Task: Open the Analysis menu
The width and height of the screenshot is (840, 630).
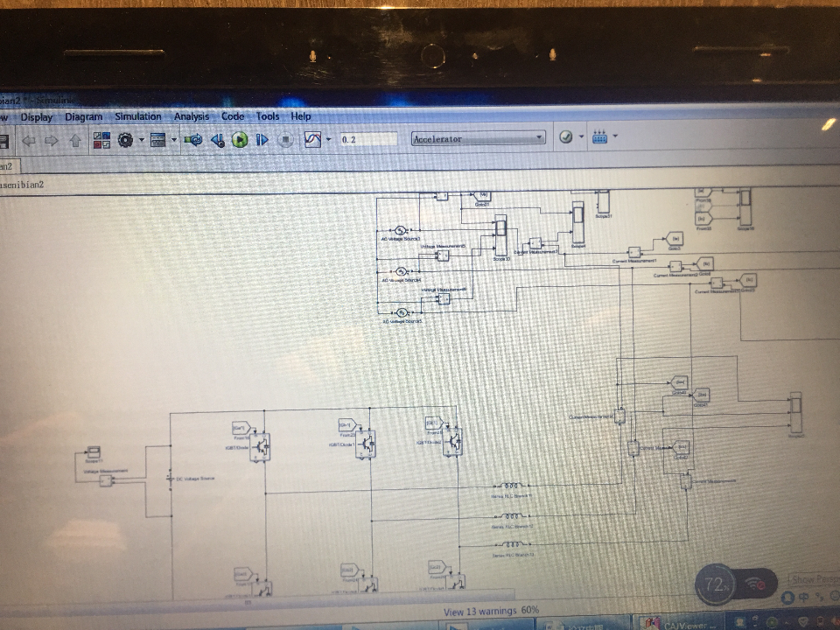Action: [x=192, y=116]
